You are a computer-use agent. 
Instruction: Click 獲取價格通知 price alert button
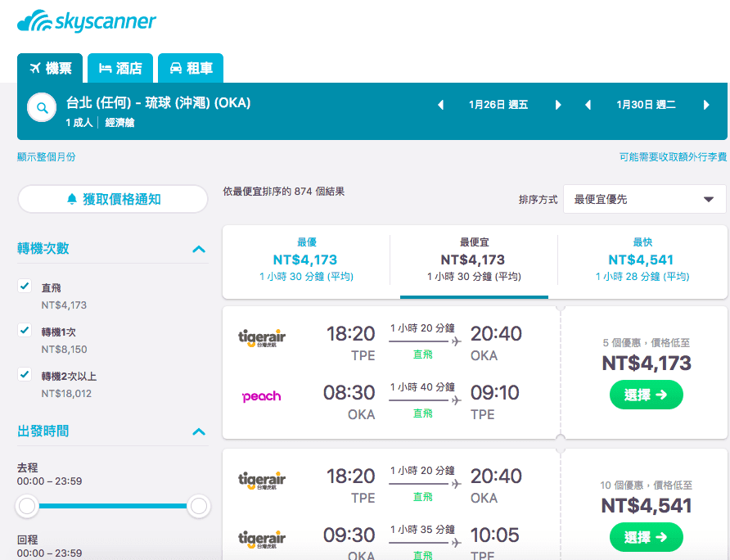pyautogui.click(x=113, y=199)
